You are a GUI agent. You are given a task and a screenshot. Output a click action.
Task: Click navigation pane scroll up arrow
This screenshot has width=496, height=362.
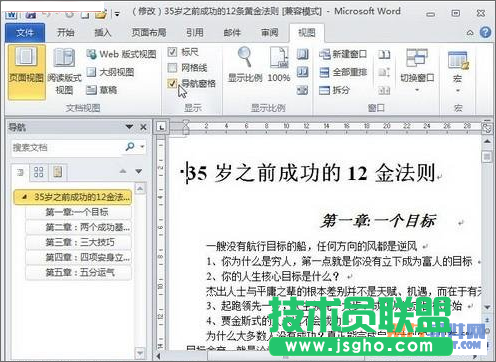(140, 189)
